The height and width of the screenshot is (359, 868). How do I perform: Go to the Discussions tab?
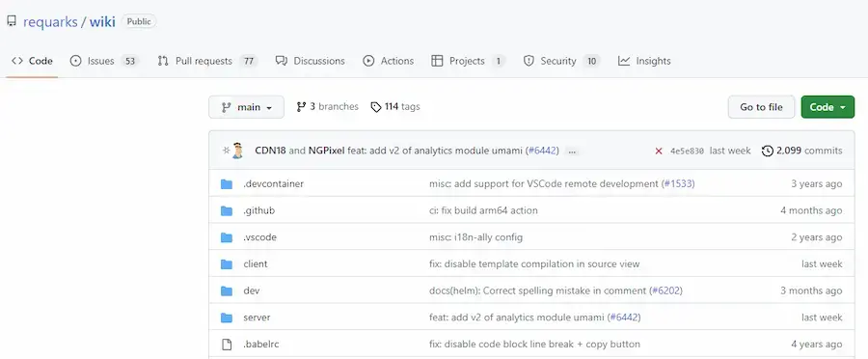coord(310,61)
